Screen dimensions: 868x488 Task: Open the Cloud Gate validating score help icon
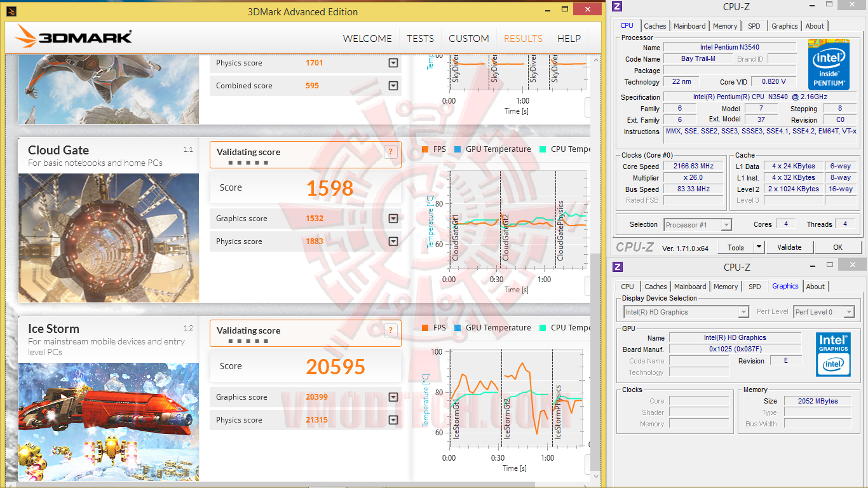pyautogui.click(x=391, y=152)
